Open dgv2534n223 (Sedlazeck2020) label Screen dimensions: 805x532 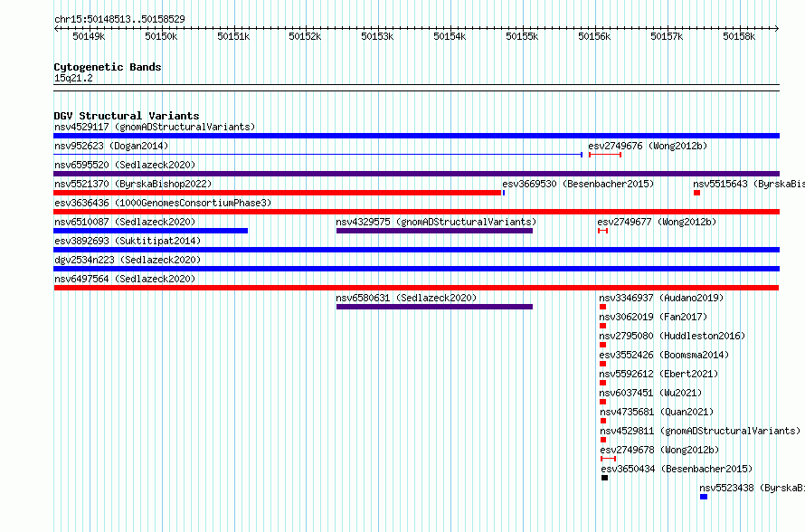tap(128, 260)
